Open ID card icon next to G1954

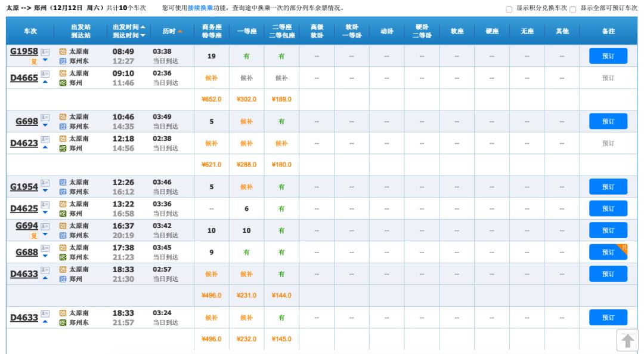pos(45,183)
